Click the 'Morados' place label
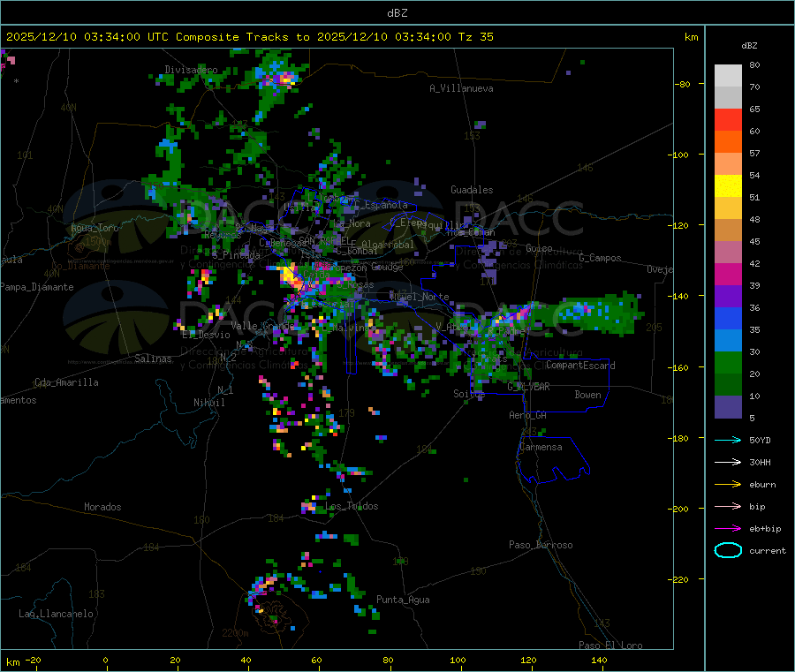The width and height of the screenshot is (795, 672). [102, 507]
